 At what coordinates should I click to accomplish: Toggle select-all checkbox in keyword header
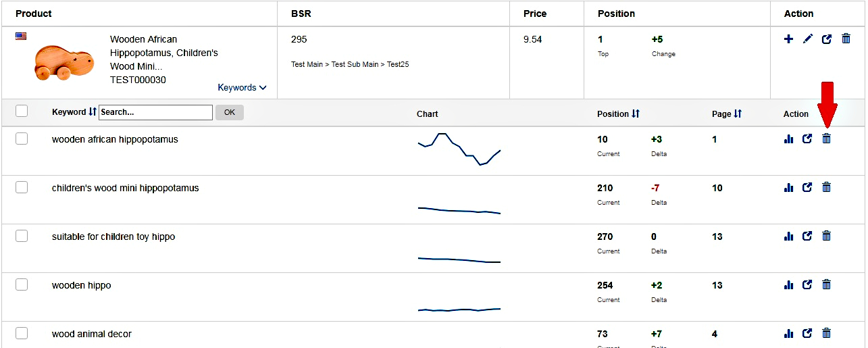[x=22, y=111]
